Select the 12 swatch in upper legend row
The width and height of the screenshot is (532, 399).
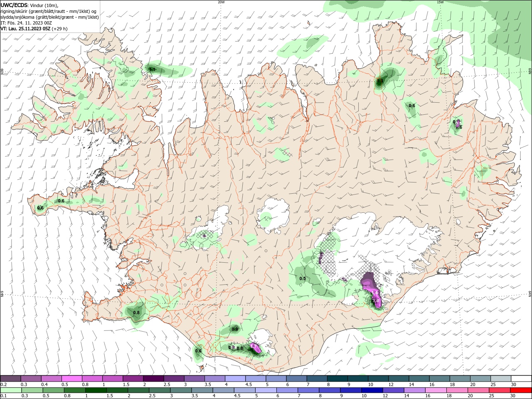tap(399, 379)
